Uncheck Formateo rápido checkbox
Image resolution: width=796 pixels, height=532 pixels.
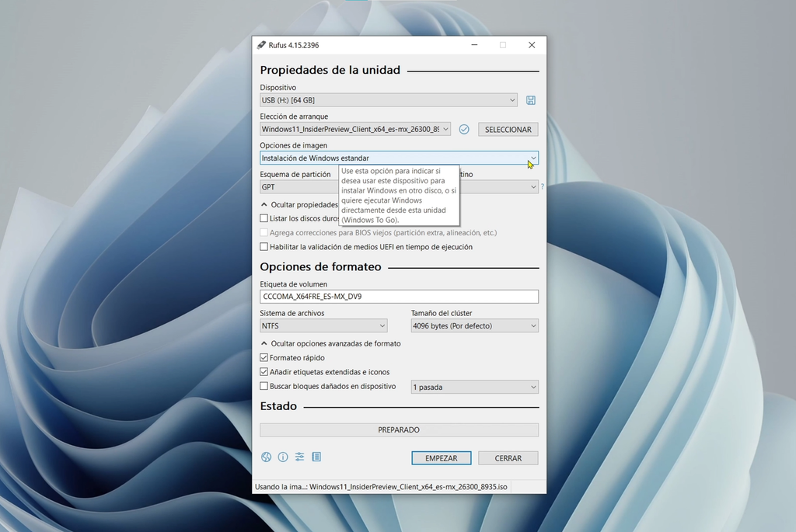pyautogui.click(x=264, y=357)
